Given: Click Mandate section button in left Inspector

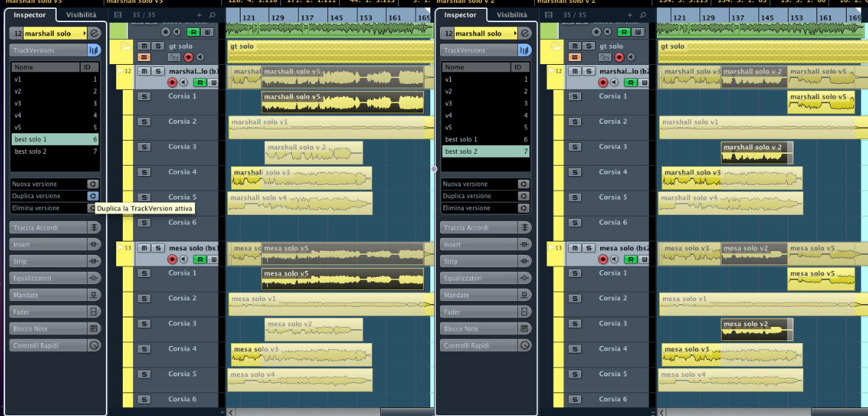Looking at the screenshot, I should [x=48, y=295].
